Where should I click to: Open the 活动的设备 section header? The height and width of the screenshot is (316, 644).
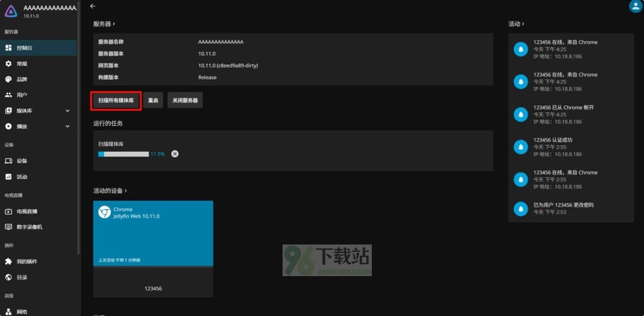[110, 191]
